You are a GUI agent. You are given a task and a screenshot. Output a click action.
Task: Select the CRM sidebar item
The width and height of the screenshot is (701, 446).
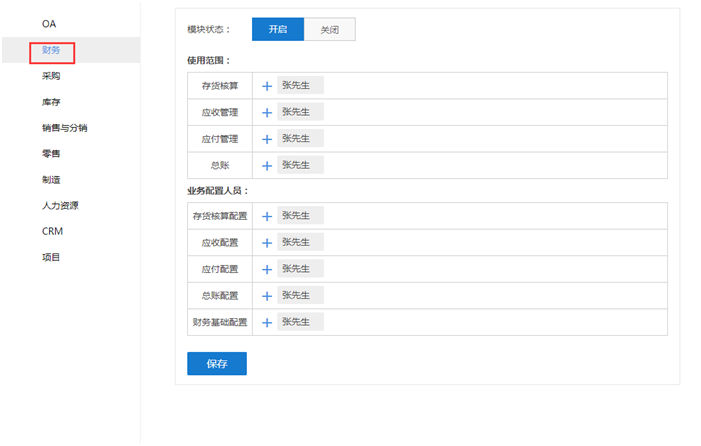pos(52,231)
